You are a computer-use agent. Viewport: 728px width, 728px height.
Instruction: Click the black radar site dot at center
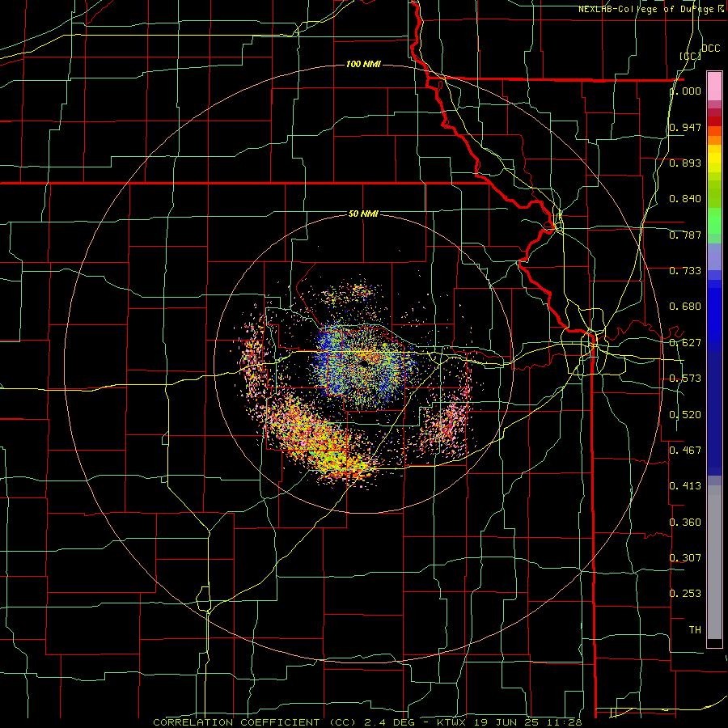click(363, 362)
